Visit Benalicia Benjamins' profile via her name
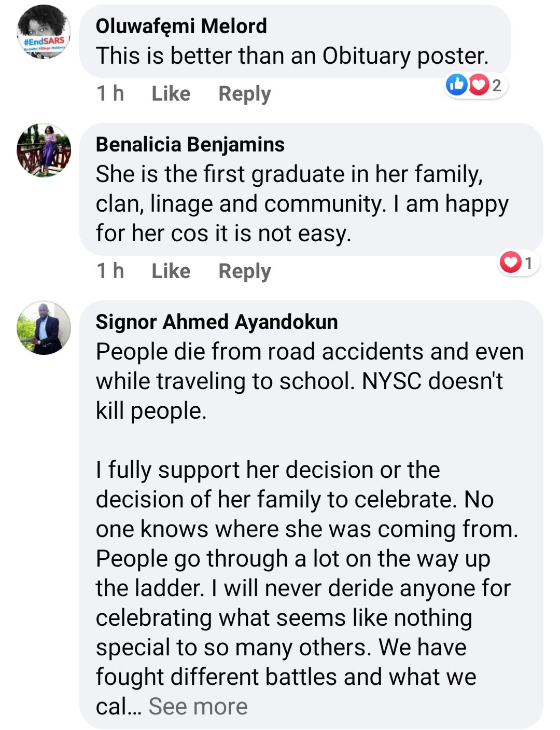This screenshot has height=730, width=560. [x=190, y=144]
